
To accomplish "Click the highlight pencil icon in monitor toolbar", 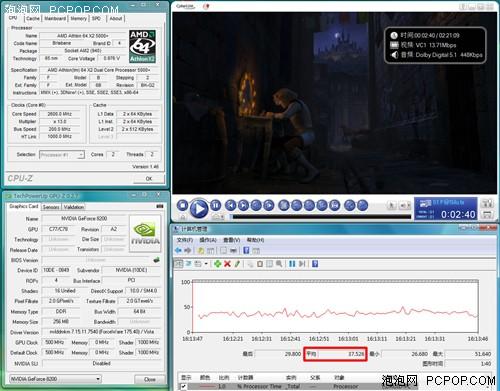I will [237, 264].
